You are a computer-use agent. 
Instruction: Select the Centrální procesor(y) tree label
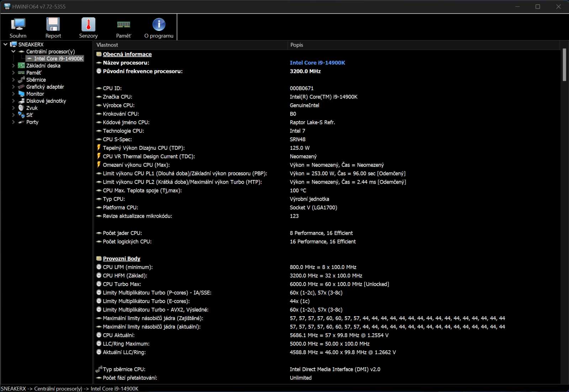pyautogui.click(x=50, y=52)
